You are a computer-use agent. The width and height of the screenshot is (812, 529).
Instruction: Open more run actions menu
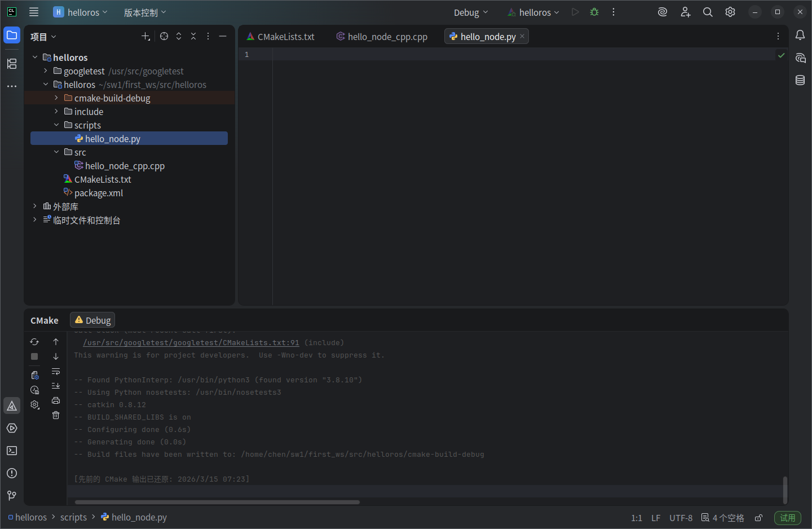pyautogui.click(x=614, y=12)
